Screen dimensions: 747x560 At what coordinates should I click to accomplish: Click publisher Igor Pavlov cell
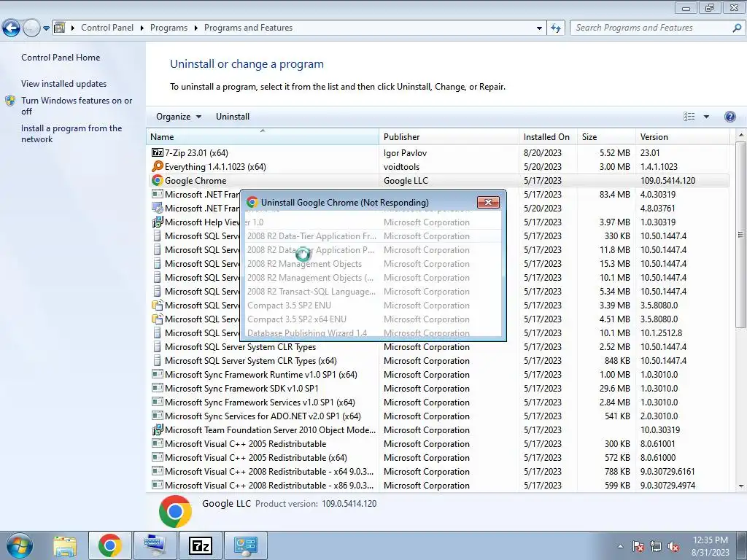405,153
